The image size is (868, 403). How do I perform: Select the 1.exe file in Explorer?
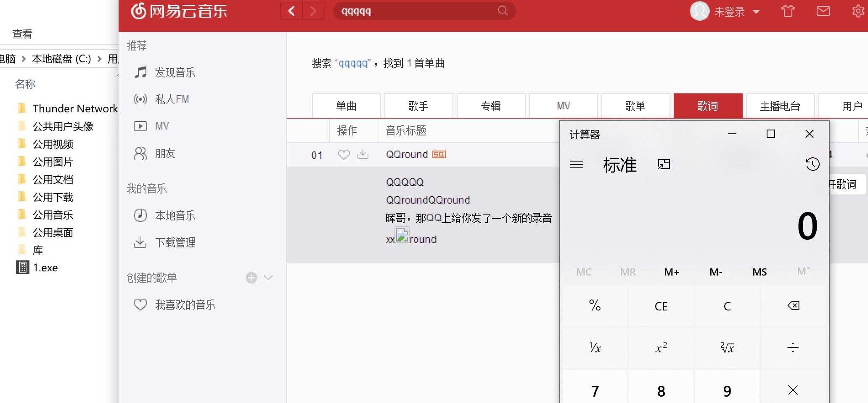pos(45,268)
